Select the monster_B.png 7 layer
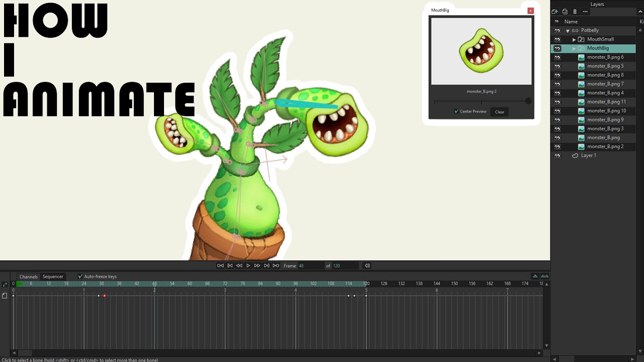Image resolution: width=644 pixels, height=362 pixels. pos(605,84)
